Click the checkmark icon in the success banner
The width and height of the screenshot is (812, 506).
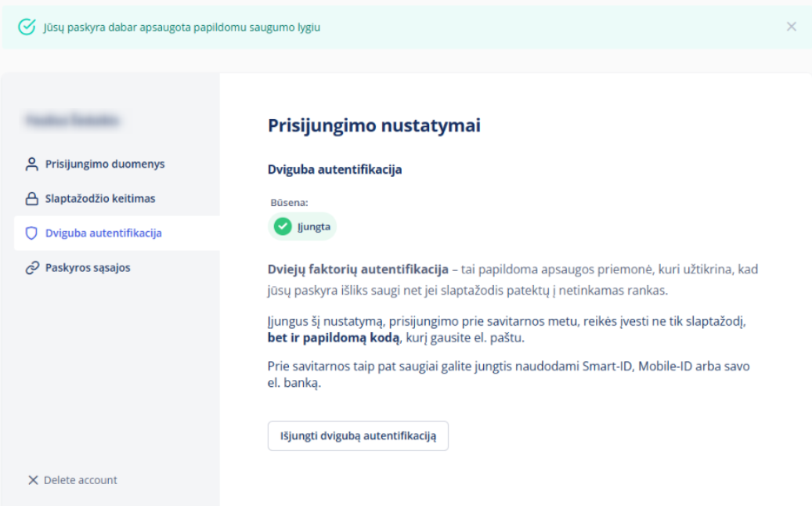pyautogui.click(x=27, y=27)
